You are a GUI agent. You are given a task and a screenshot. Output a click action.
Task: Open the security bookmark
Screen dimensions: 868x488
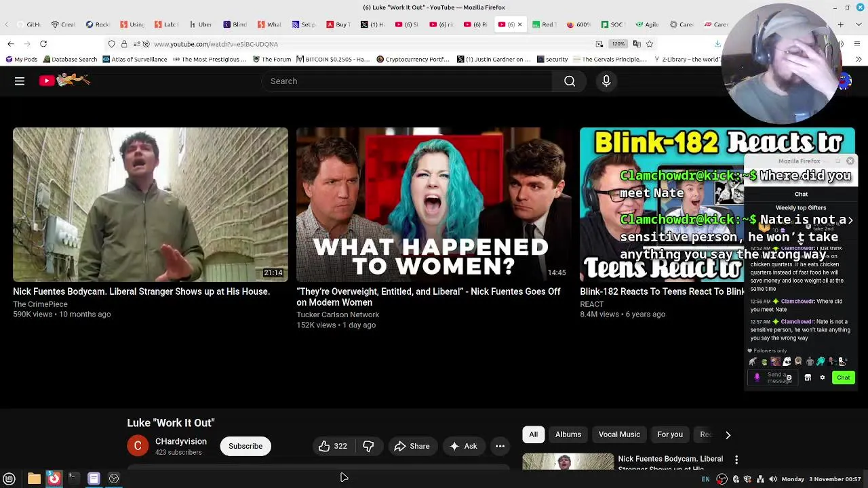[552, 60]
